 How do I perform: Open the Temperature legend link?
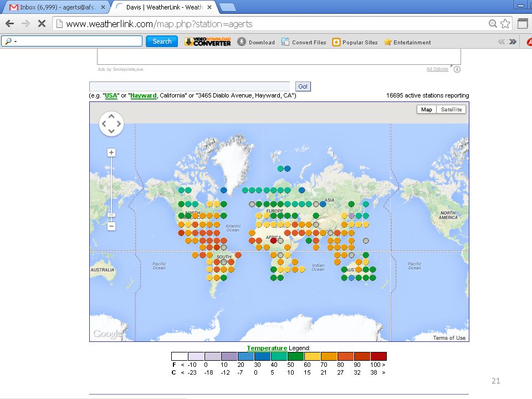point(267,348)
